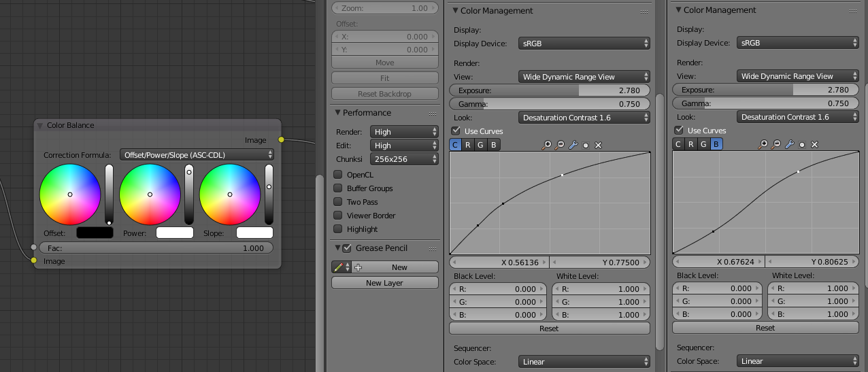Open the Grease Pencil datablock browser pencil icon
The image size is (868, 372).
(x=341, y=267)
